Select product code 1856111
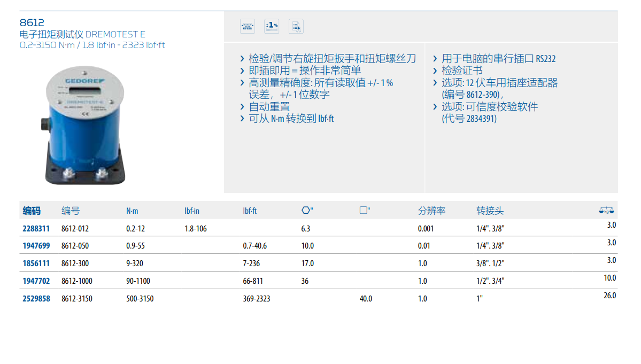This screenshot has width=641, height=364. coord(36,264)
